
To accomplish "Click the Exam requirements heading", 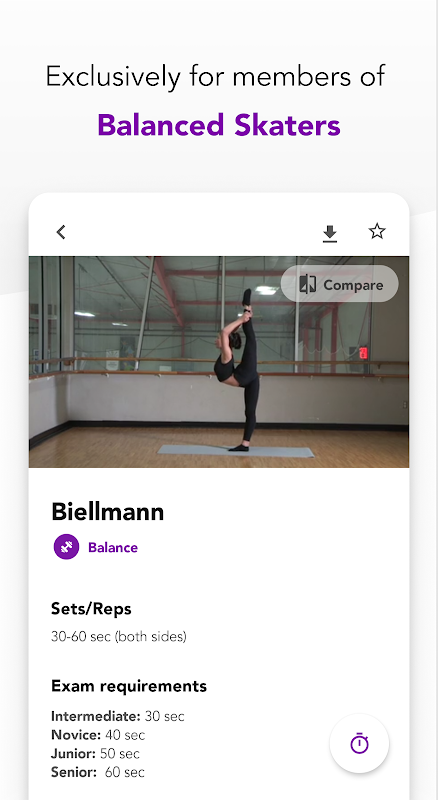I will tap(129, 686).
